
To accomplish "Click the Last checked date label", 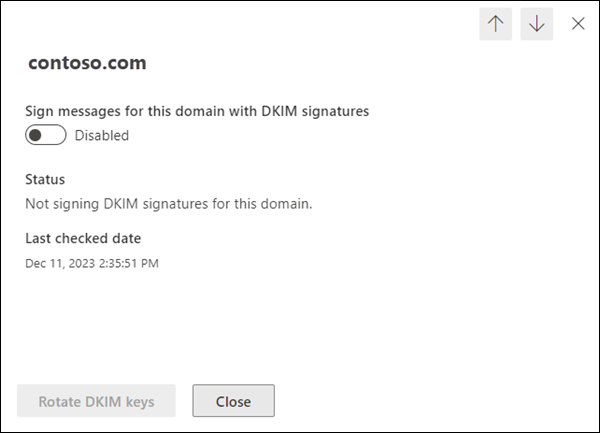I will (x=83, y=238).
